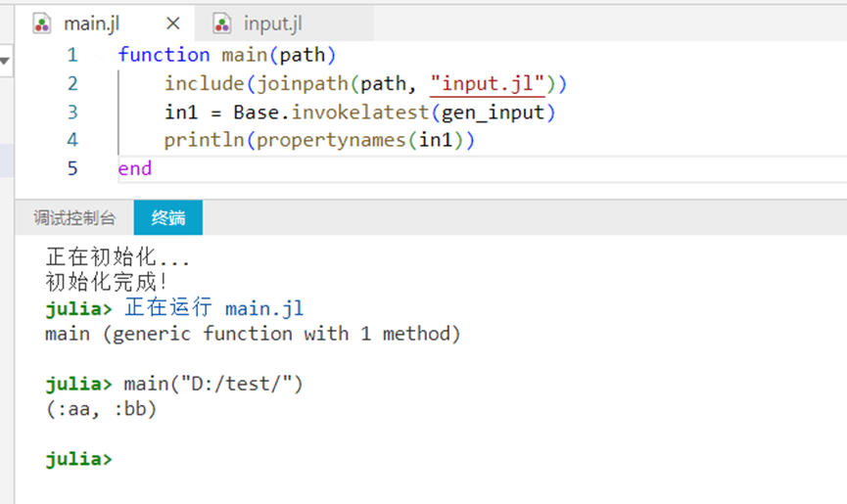This screenshot has width=847, height=504.
Task: Close the main.jl tab
Action: 173,23
